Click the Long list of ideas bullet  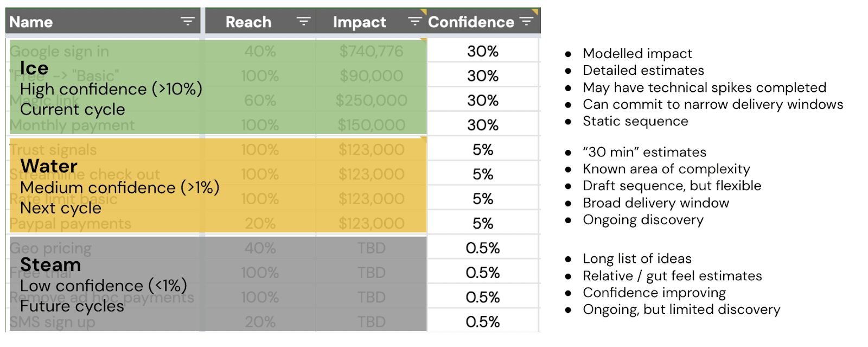637,258
